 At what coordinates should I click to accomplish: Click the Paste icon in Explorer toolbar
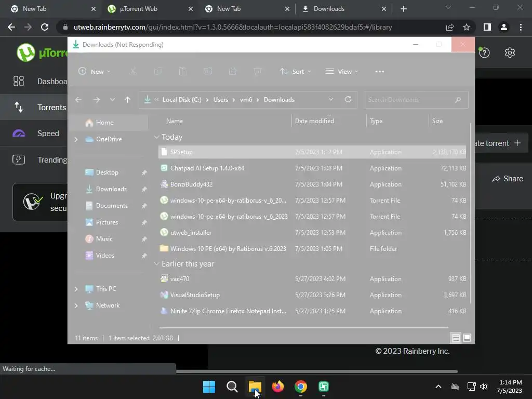click(182, 72)
